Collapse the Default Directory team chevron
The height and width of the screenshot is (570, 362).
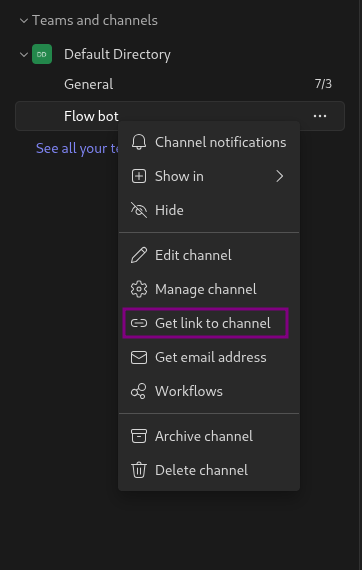click(x=24, y=55)
